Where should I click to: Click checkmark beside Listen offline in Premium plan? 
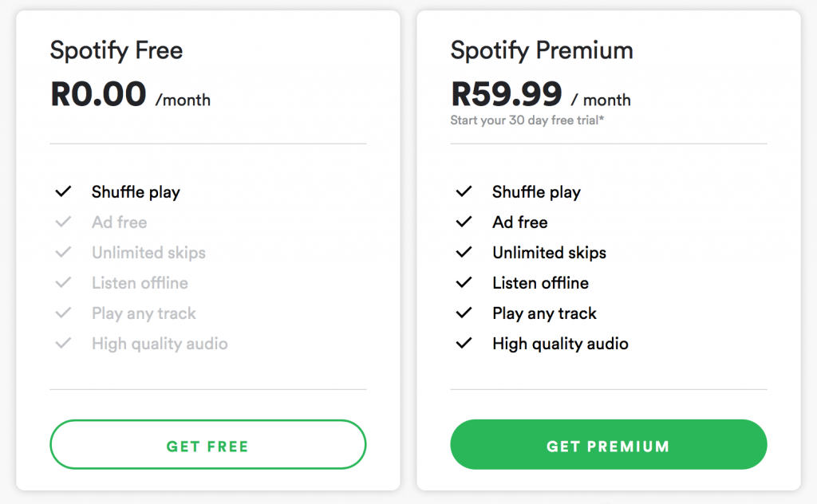pos(464,283)
